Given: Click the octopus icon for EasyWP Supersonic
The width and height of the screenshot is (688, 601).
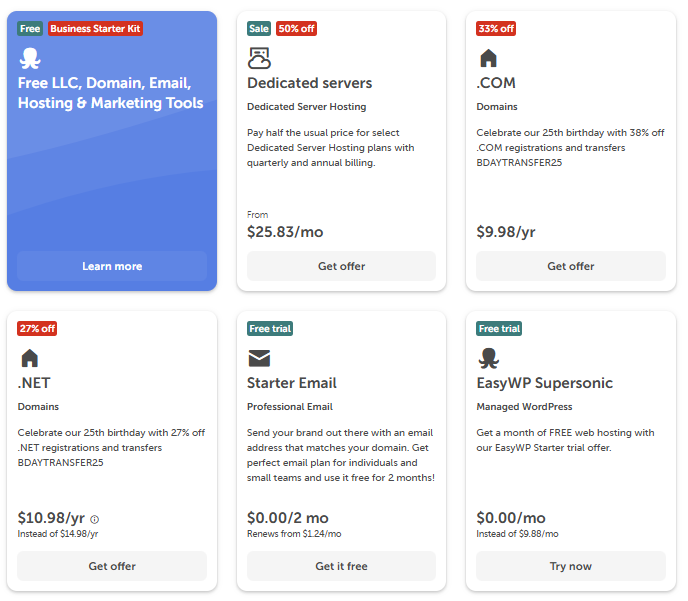Looking at the screenshot, I should tap(488, 358).
